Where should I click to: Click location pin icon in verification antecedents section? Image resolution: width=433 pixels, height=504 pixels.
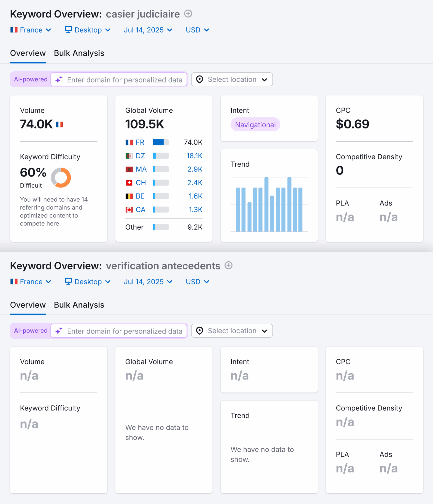(199, 331)
